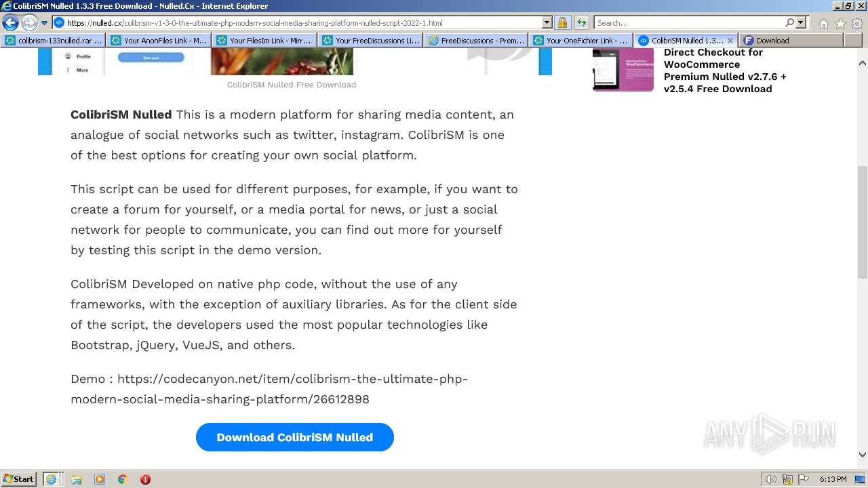This screenshot has width=868, height=488.
Task: Open Windows Media Player taskbar icon
Action: 100,479
